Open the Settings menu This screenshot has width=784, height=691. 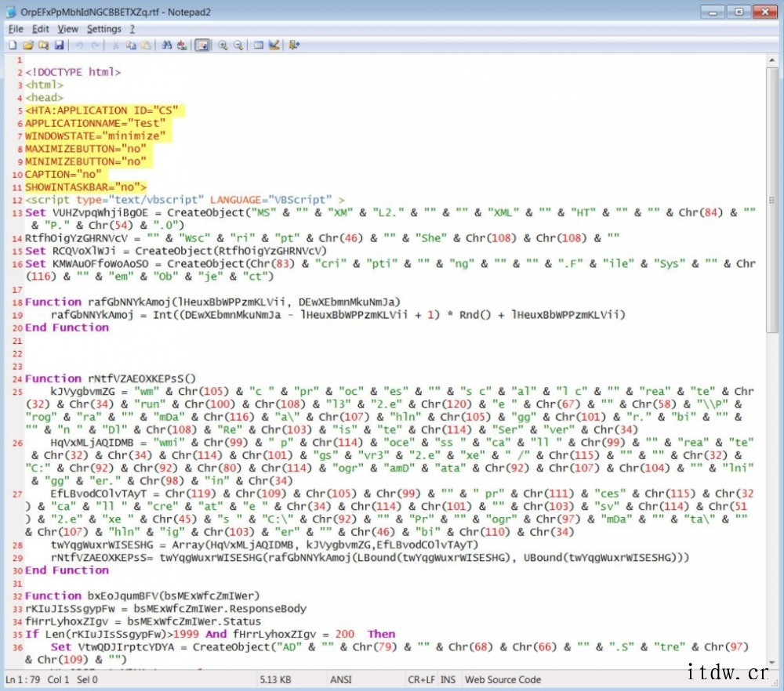tap(104, 29)
